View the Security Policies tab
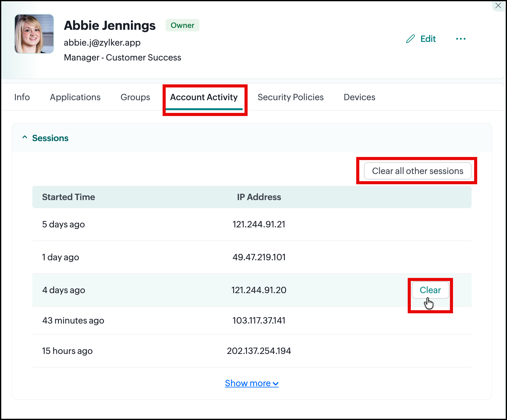This screenshot has width=507, height=420. (x=290, y=97)
